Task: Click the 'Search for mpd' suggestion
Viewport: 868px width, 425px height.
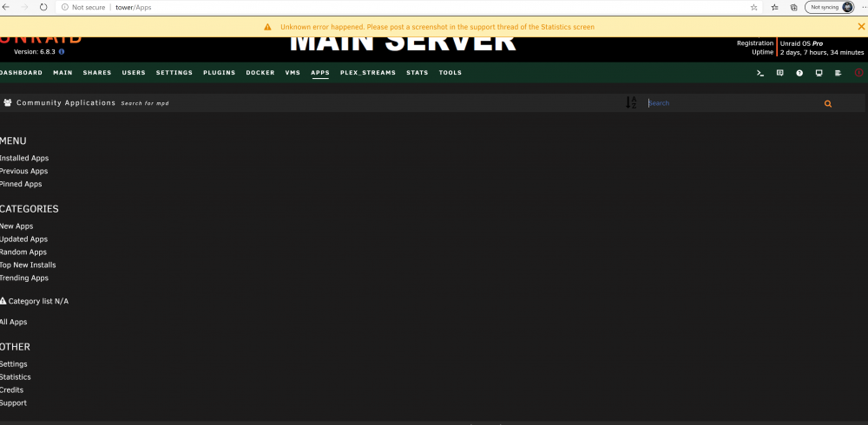Action: (x=145, y=103)
